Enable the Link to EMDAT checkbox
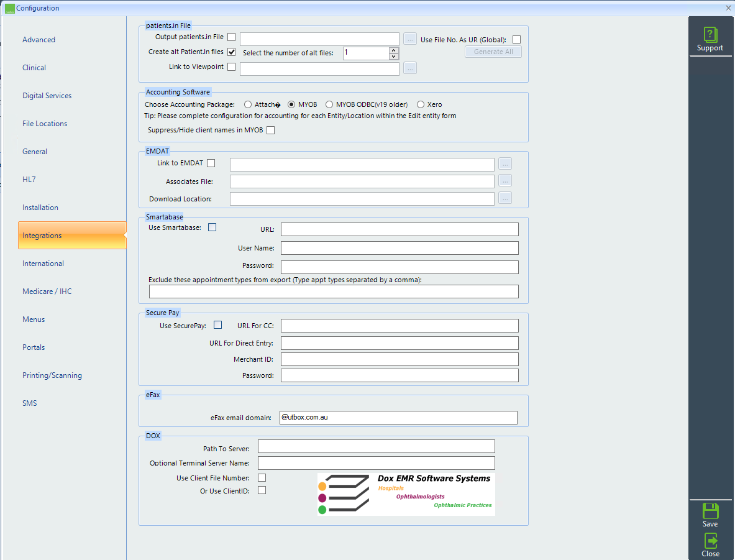Viewport: 735px width, 560px height. pos(211,163)
